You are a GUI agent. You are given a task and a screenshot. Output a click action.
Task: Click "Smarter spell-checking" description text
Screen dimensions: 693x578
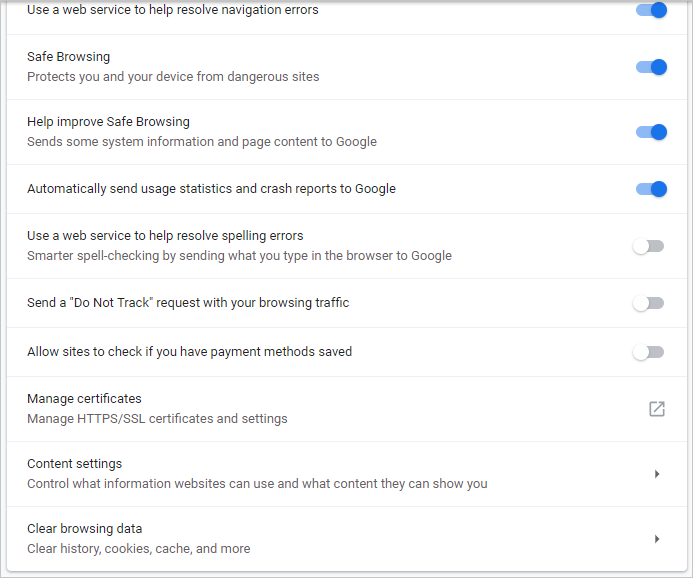[x=239, y=256]
